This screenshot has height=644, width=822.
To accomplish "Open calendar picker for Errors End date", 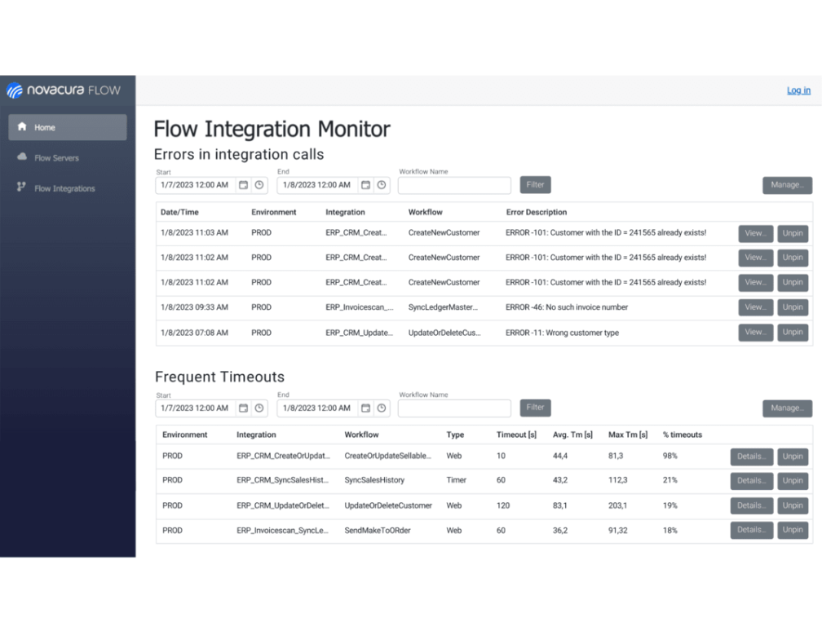I will 365,185.
